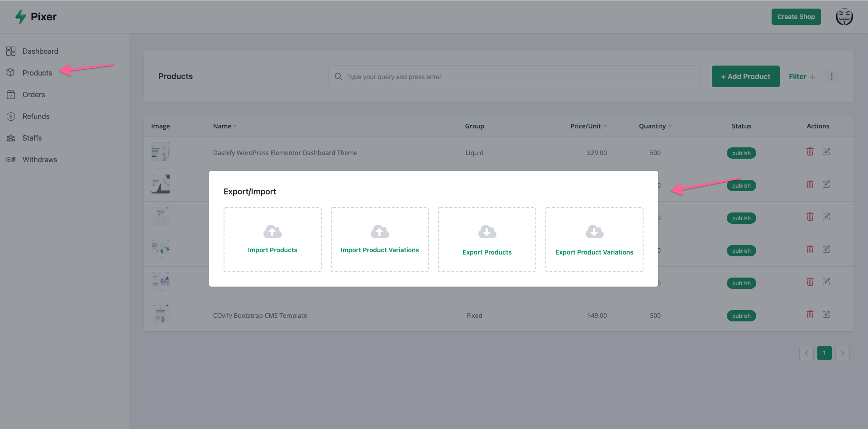Click the publish badge in Dashify row
This screenshot has height=429, width=868.
pyautogui.click(x=741, y=153)
